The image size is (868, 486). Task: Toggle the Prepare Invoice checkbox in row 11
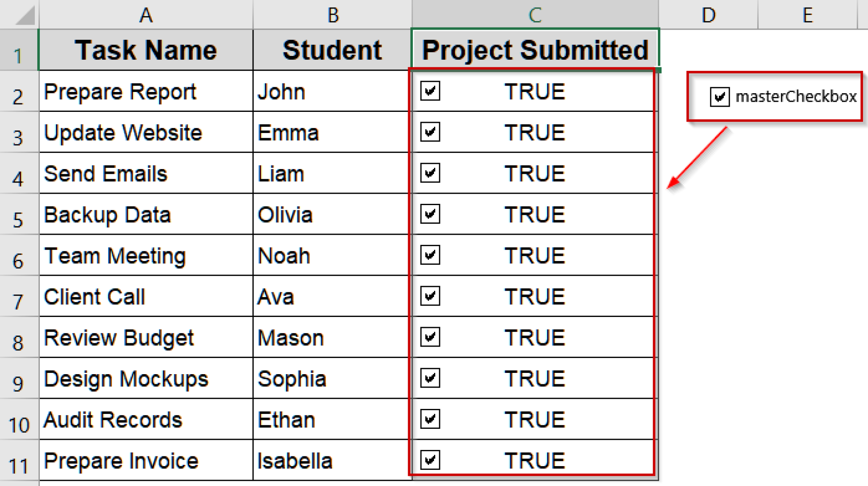pyautogui.click(x=431, y=460)
